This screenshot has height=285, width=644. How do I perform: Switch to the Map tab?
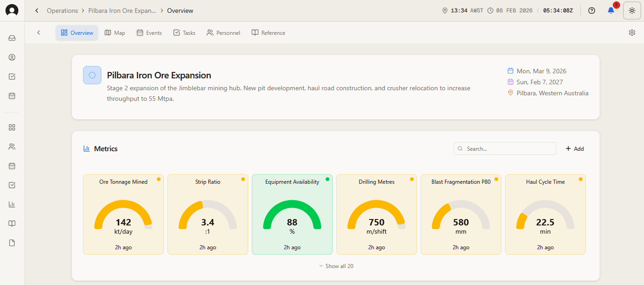coord(115,33)
